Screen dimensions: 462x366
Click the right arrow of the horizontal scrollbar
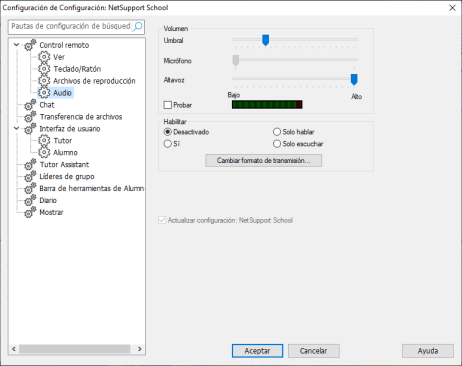(x=140, y=349)
